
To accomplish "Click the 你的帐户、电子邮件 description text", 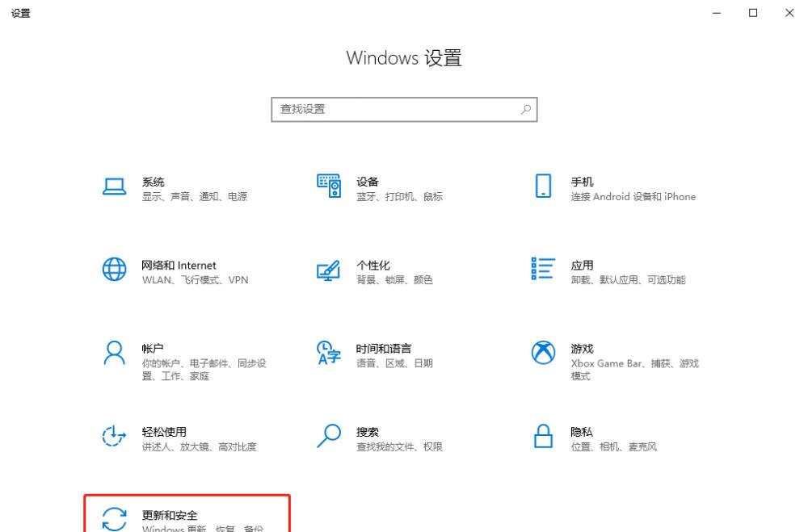I will [204, 370].
